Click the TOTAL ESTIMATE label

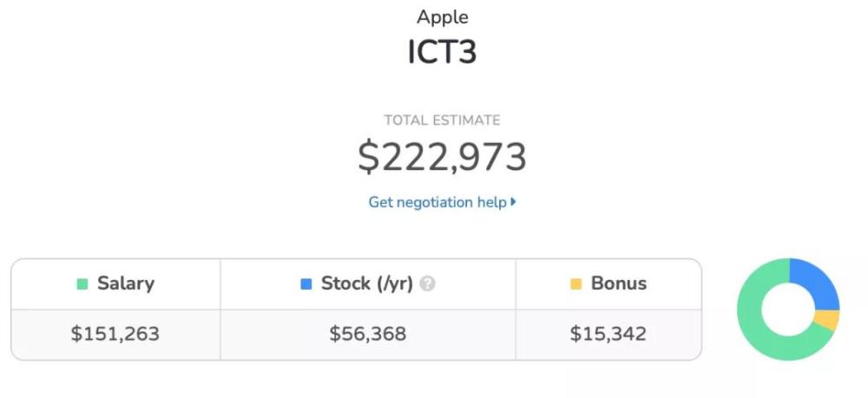point(442,121)
